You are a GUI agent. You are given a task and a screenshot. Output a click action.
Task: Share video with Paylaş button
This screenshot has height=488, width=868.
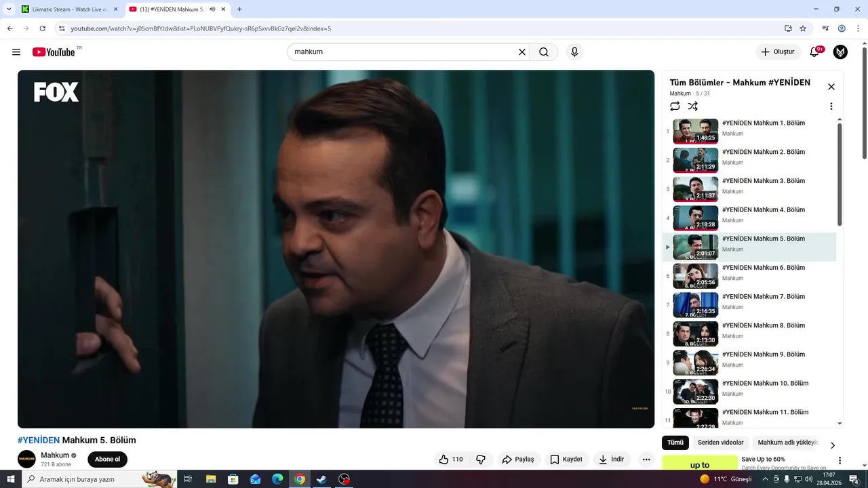click(518, 460)
